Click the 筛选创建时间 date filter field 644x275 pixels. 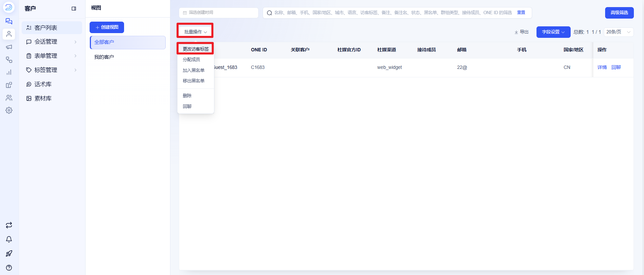coord(219,12)
